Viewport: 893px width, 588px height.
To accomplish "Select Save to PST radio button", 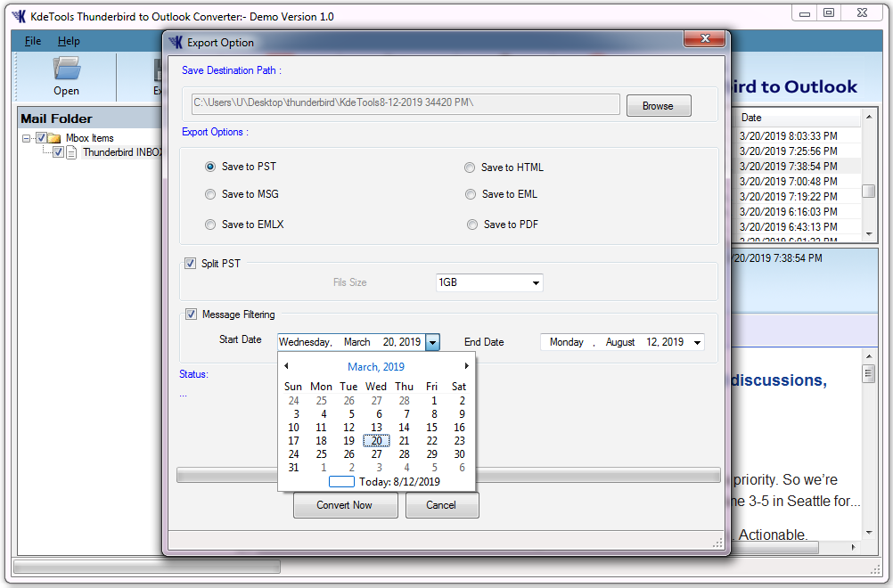I will [x=210, y=167].
